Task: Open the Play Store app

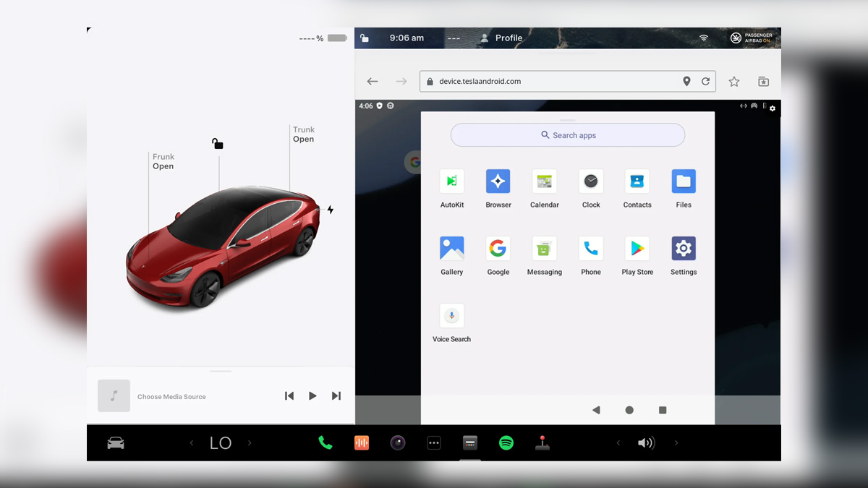Action: point(637,249)
